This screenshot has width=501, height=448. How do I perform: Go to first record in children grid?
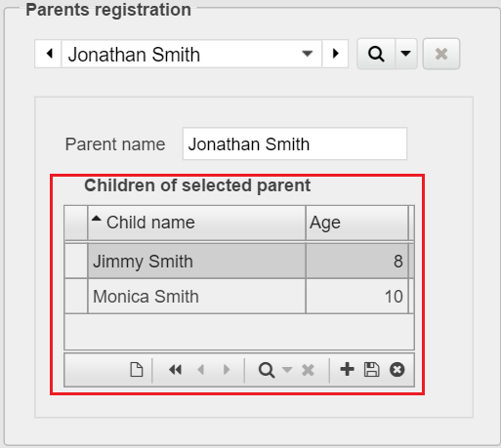coord(176,370)
